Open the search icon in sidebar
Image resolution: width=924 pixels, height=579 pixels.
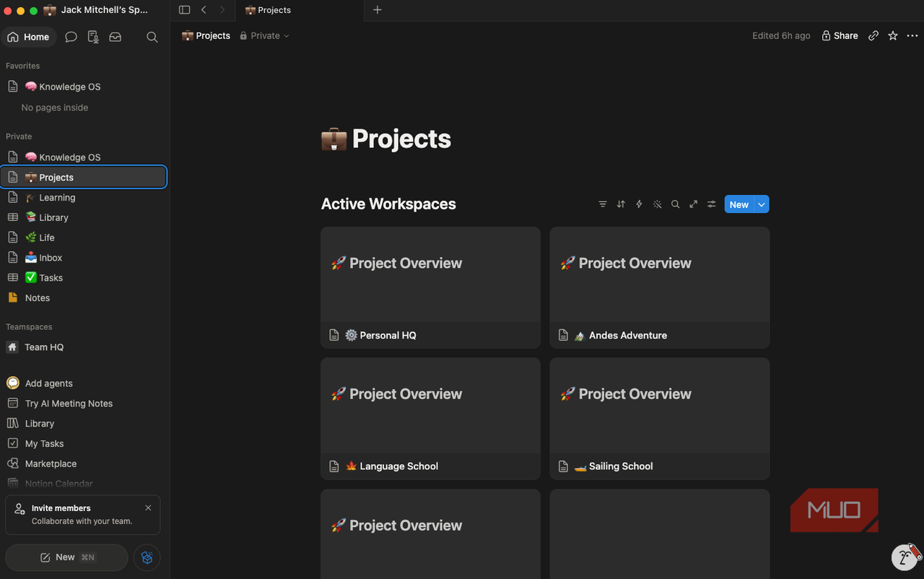point(152,37)
